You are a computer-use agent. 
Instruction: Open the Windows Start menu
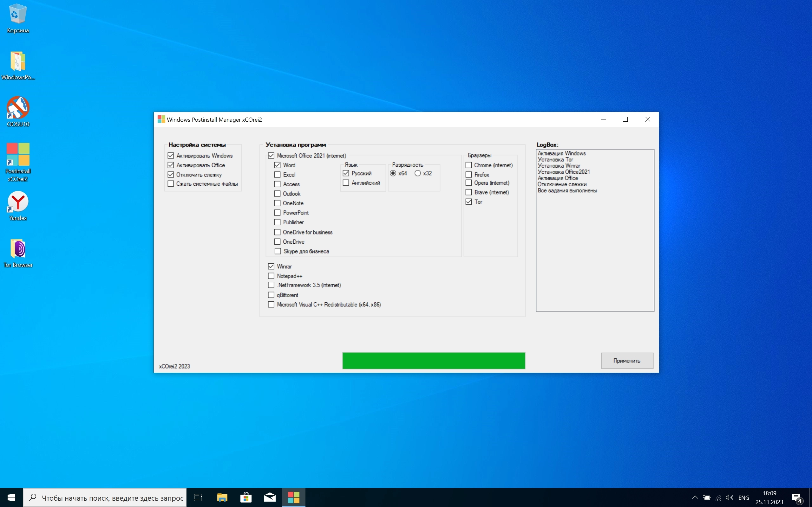[11, 497]
